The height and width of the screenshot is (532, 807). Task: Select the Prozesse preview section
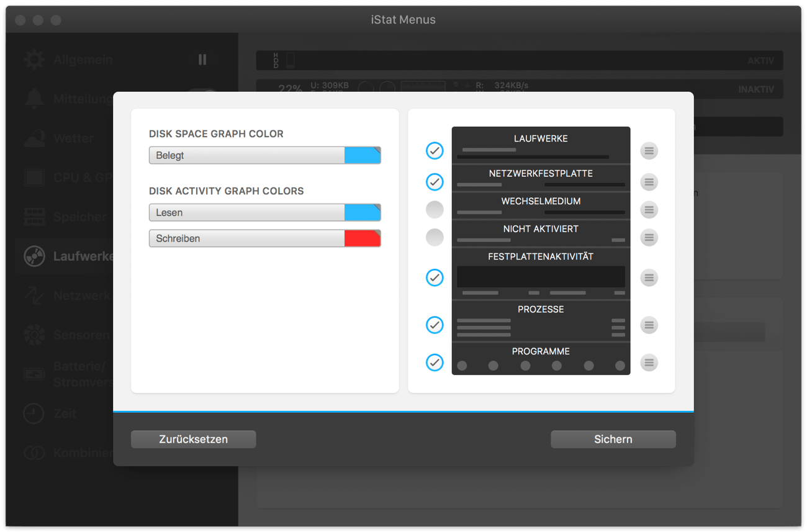541,321
